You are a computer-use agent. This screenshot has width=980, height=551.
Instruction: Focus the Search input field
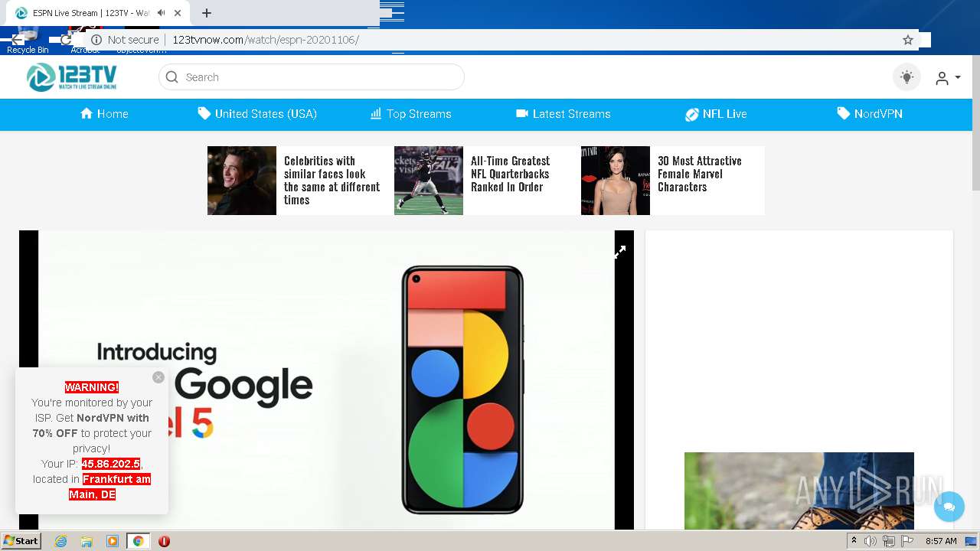[312, 77]
